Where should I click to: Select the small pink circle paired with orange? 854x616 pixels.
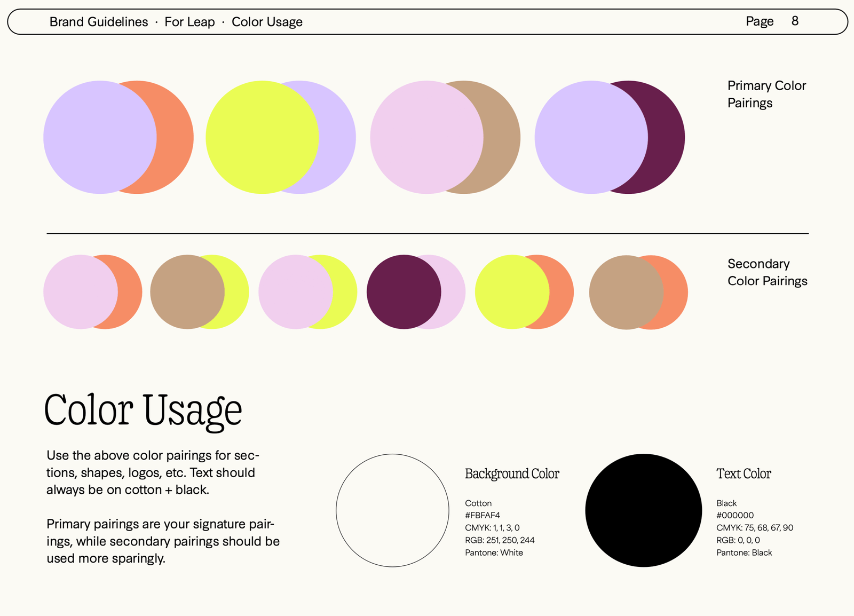pyautogui.click(x=80, y=292)
